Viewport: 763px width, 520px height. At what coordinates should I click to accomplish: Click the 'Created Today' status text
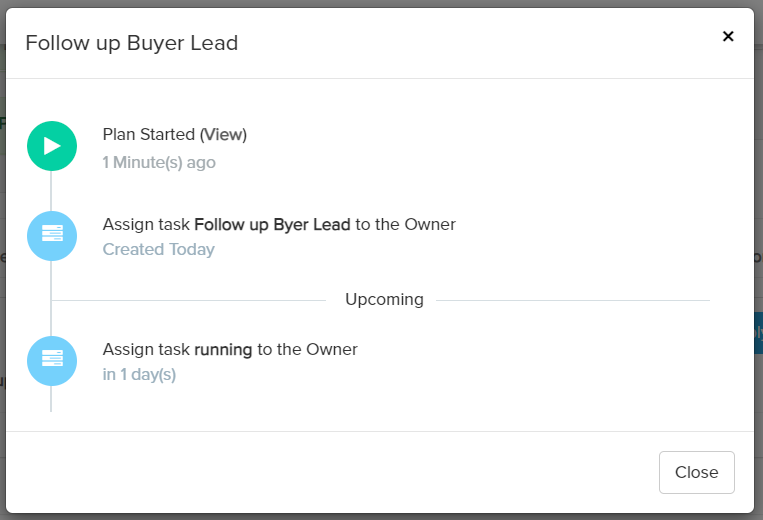click(x=159, y=249)
